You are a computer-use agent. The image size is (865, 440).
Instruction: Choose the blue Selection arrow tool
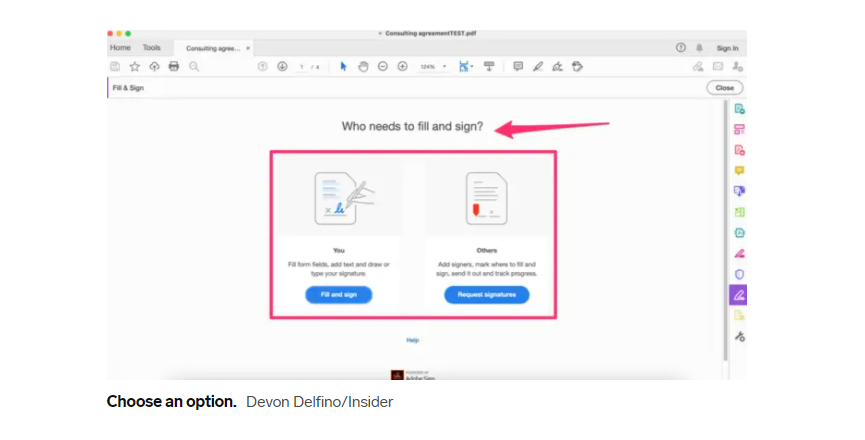tap(343, 67)
